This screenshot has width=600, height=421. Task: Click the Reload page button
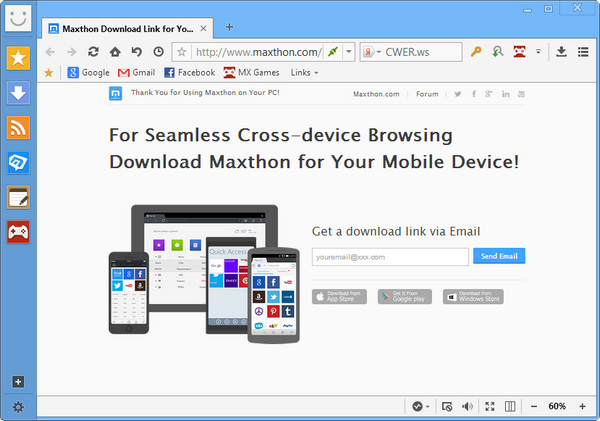(x=93, y=51)
